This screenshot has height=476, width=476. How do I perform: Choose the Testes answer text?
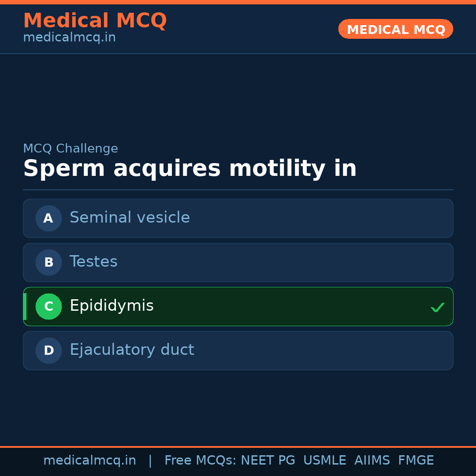point(93,262)
